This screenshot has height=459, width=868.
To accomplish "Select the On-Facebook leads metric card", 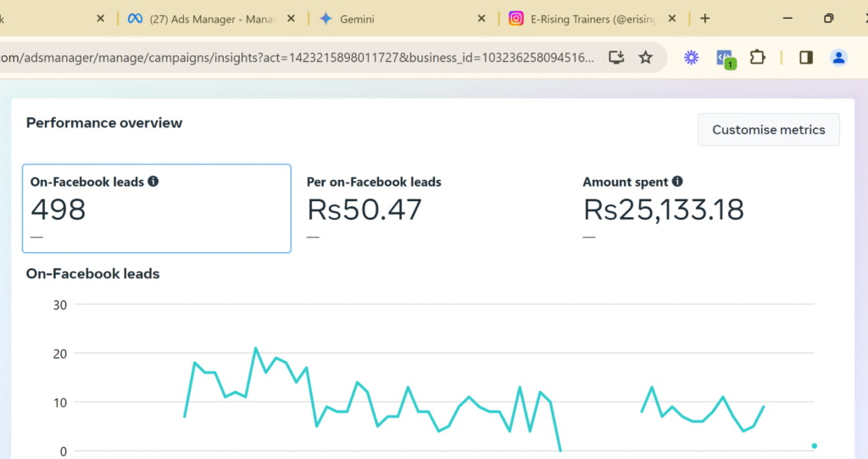I will [x=156, y=209].
